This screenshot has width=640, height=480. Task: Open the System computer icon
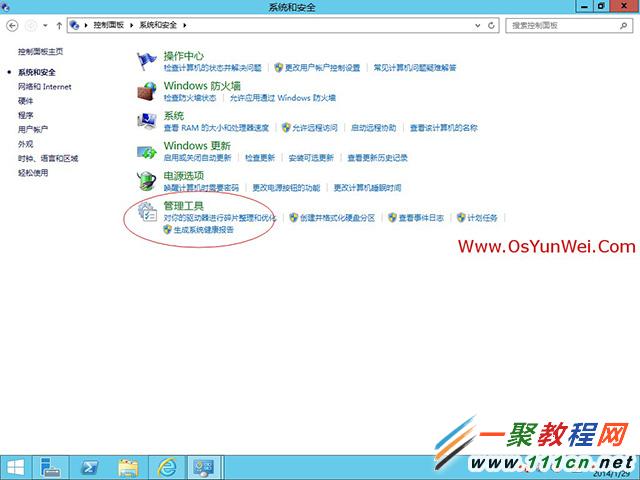(147, 121)
